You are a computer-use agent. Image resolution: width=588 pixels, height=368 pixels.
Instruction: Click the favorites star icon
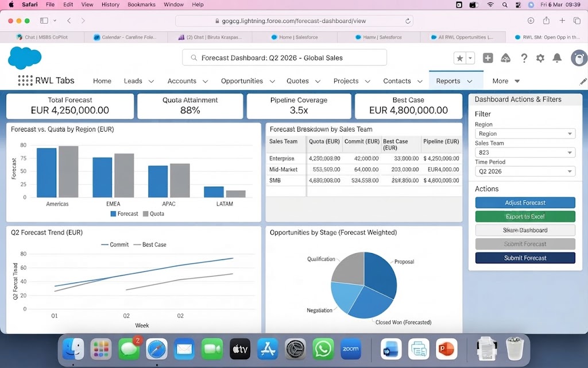tap(459, 58)
